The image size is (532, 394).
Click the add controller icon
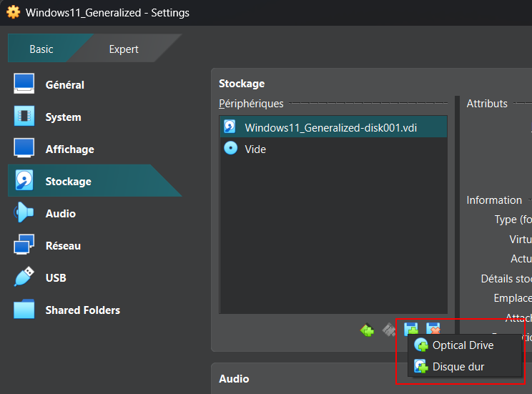[x=367, y=330]
